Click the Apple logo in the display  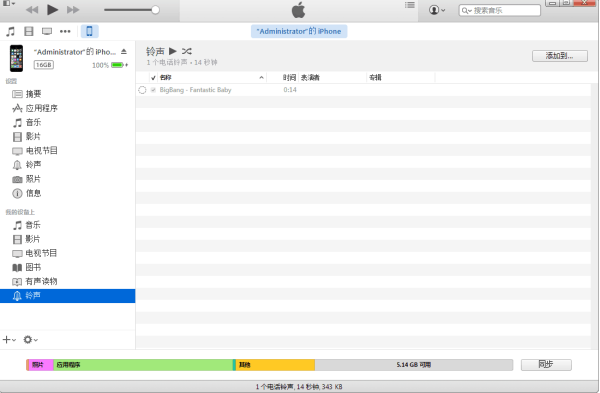pos(298,10)
